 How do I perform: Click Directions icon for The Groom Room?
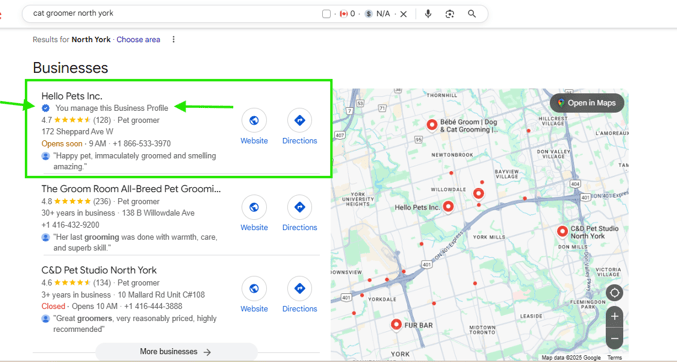(x=300, y=207)
